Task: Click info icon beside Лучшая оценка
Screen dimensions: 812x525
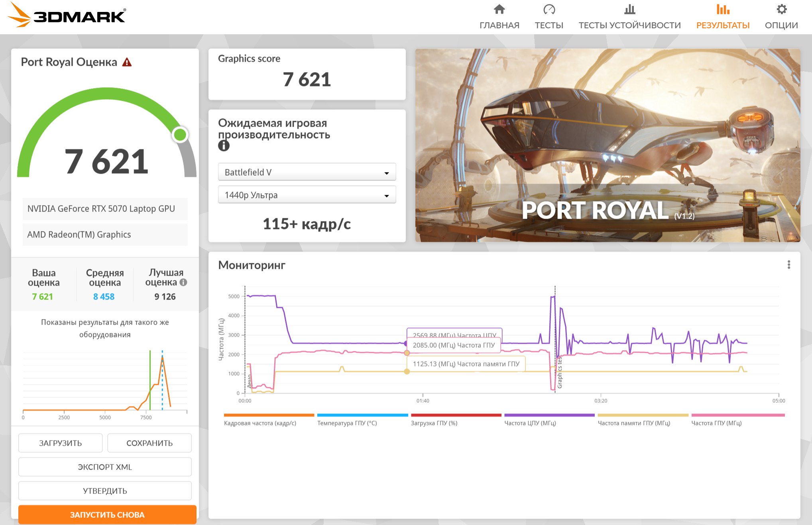Action: (x=183, y=282)
